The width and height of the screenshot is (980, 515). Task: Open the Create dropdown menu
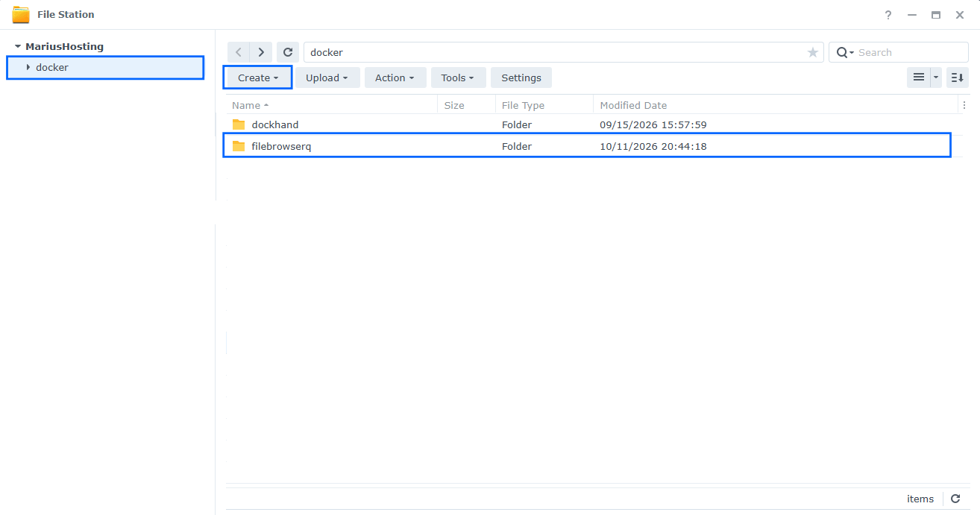(257, 78)
